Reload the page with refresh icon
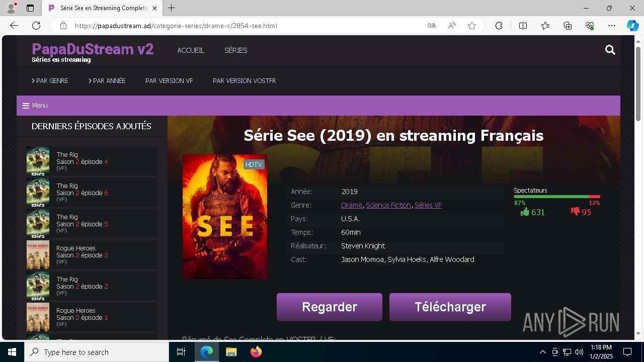This screenshot has width=644, height=362. tap(36, 26)
